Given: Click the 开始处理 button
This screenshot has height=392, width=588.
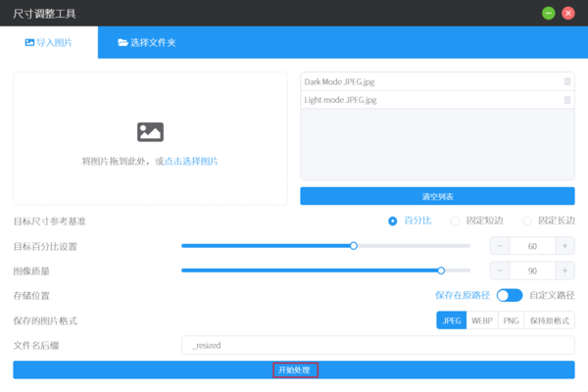Looking at the screenshot, I should point(294,369).
